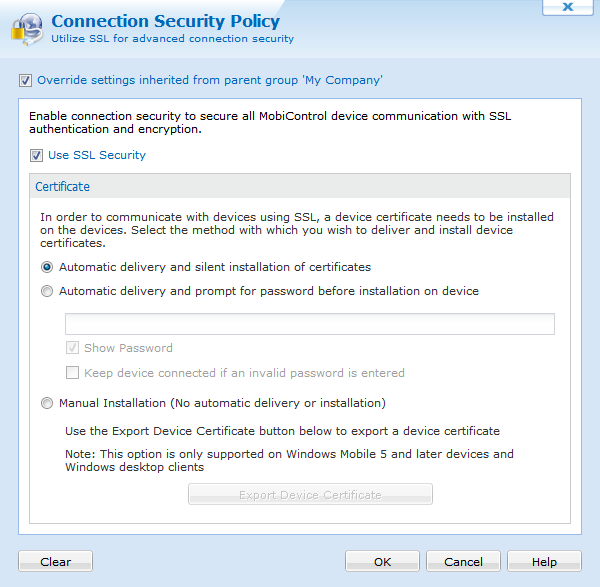Select Automatic delivery and silent installation radio
The width and height of the screenshot is (600, 587).
click(47, 267)
